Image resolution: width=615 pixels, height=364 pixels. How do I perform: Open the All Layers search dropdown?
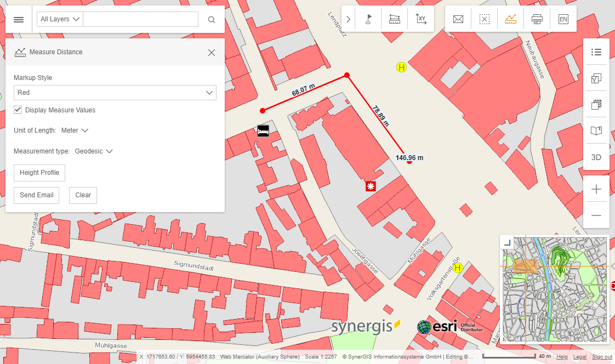(x=60, y=19)
